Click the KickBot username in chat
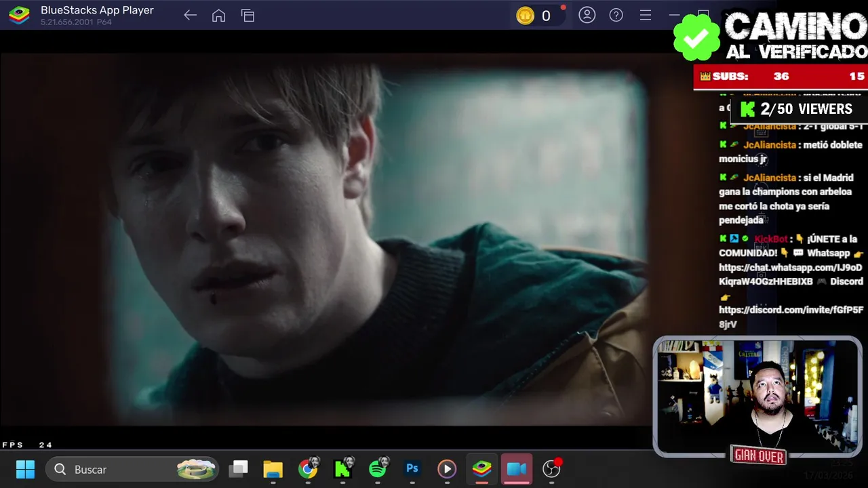Viewport: 868px width, 488px height. [771, 239]
